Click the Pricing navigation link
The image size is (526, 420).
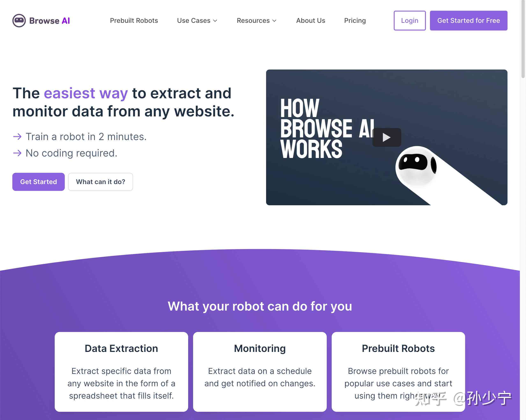(x=355, y=21)
